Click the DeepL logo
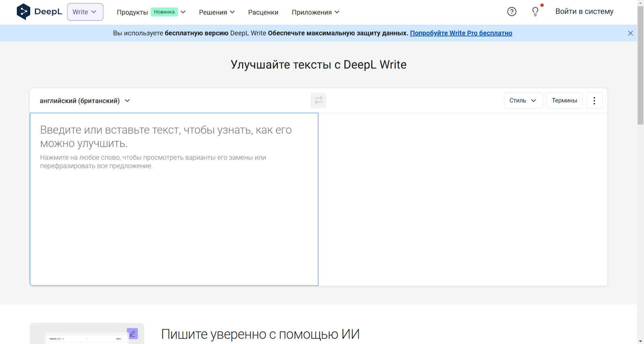644x344 pixels. pyautogui.click(x=39, y=12)
